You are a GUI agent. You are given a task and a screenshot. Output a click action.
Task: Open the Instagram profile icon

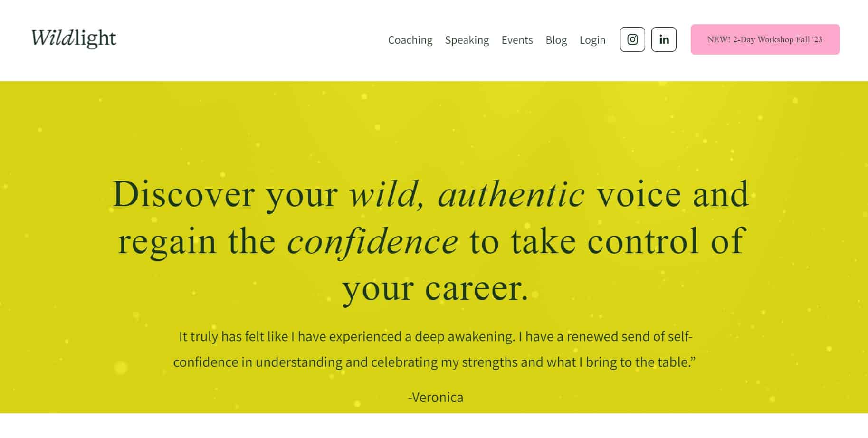coord(632,39)
